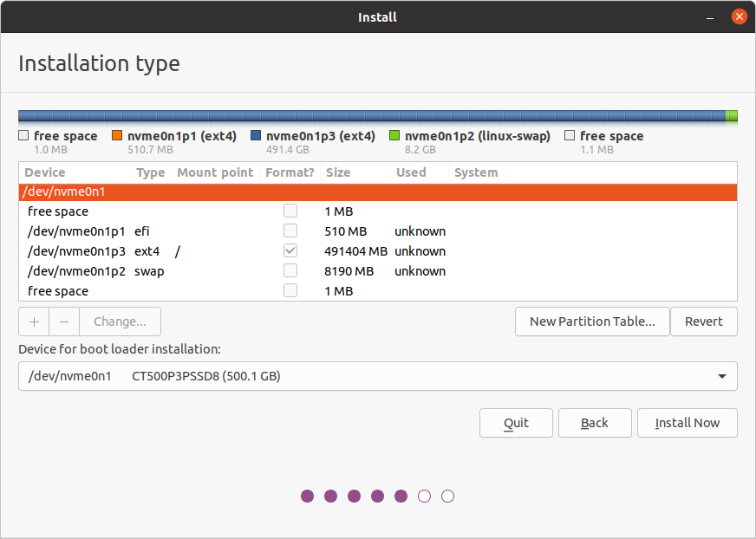Click the first filled progress dot
756x539 pixels.
pyautogui.click(x=307, y=496)
